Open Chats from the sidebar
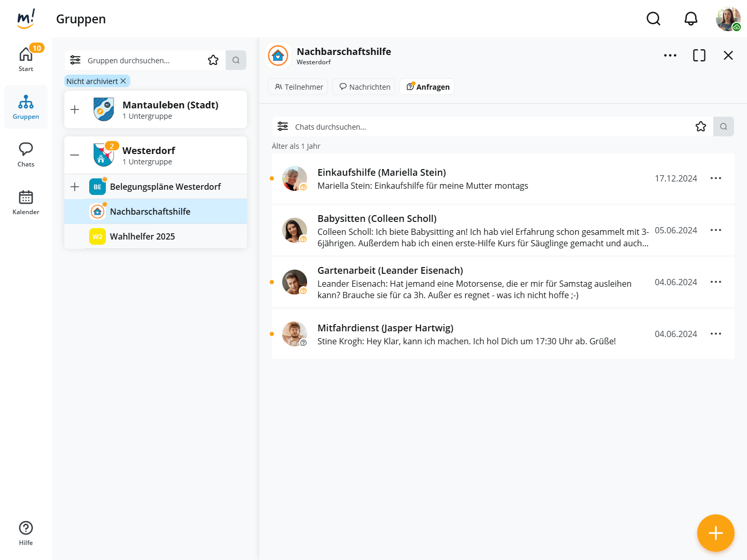 26,155
